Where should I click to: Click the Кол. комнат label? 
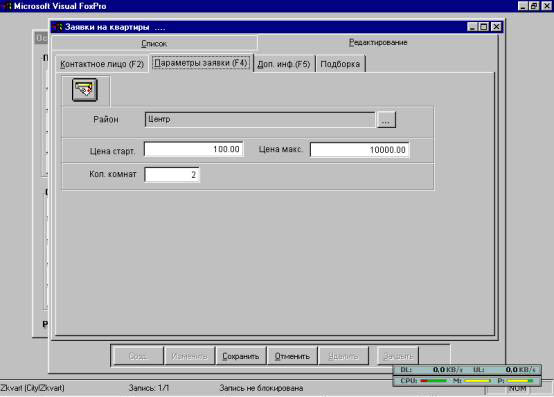coord(113,174)
